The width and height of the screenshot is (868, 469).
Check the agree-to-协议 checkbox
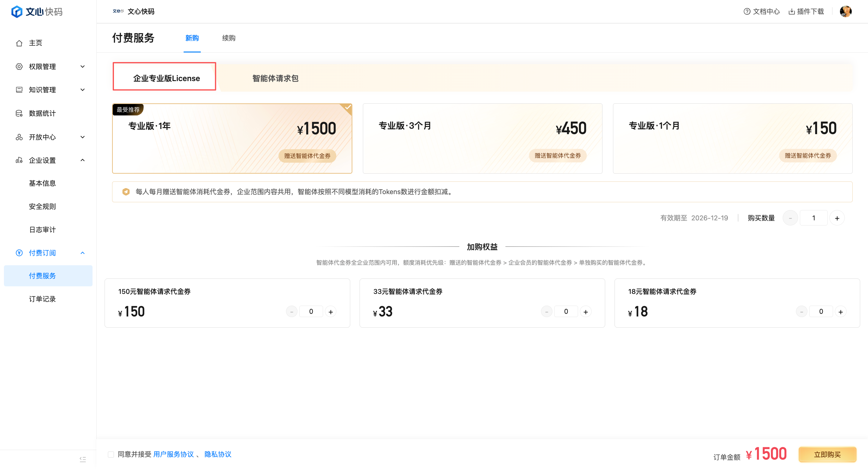pos(111,454)
